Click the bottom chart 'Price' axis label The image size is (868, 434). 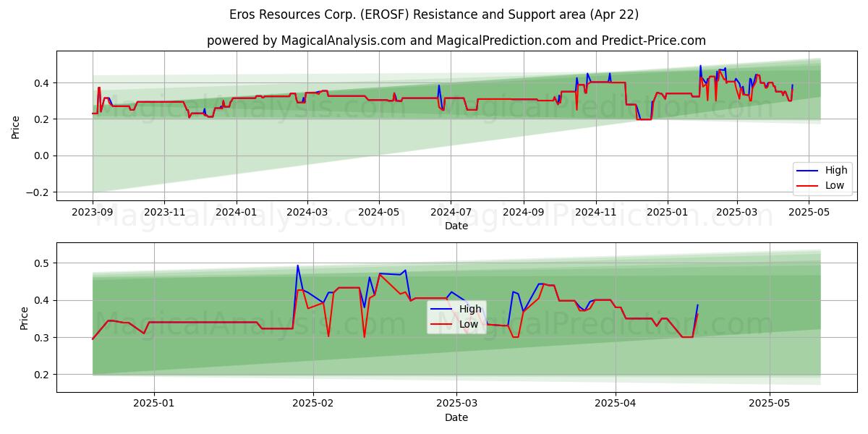[25, 318]
